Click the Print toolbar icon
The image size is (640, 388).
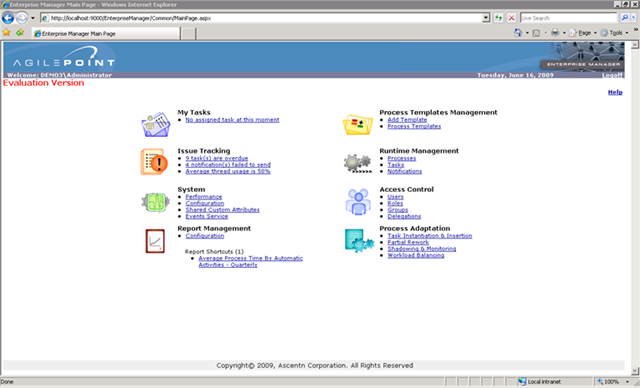(x=555, y=33)
